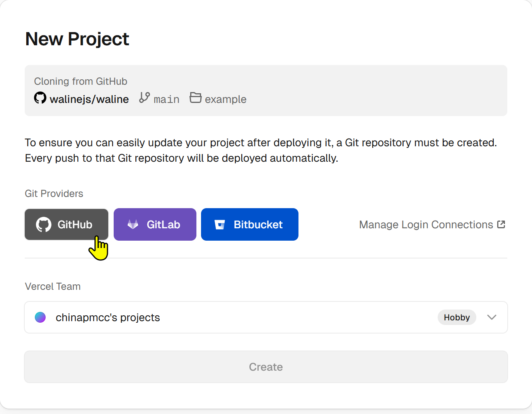Expand the Vercel Team chevron arrow

click(x=491, y=317)
